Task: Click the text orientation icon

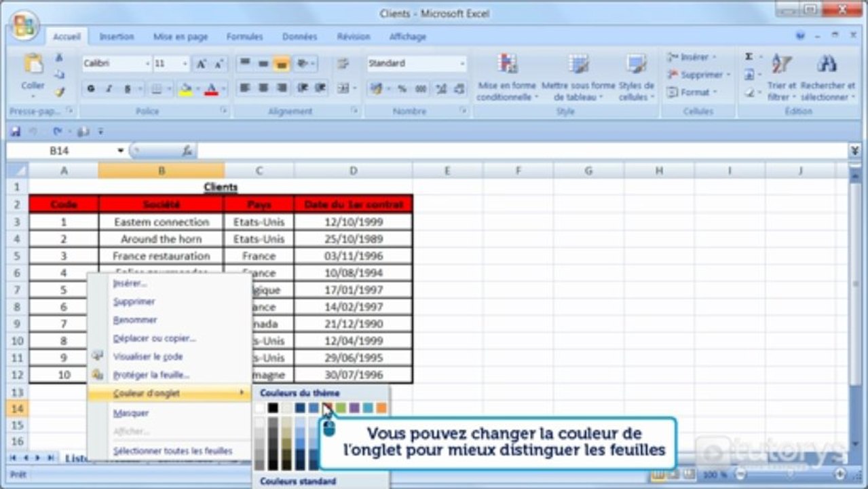Action: (302, 64)
